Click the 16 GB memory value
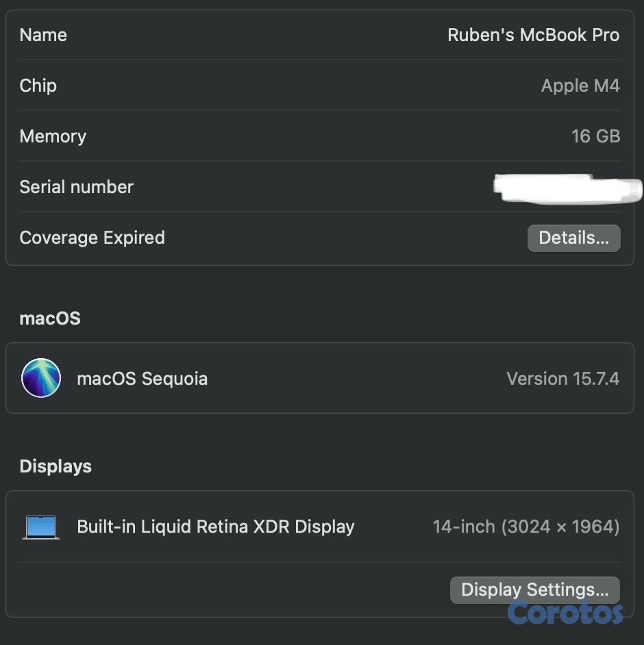This screenshot has height=645, width=644. [x=595, y=136]
